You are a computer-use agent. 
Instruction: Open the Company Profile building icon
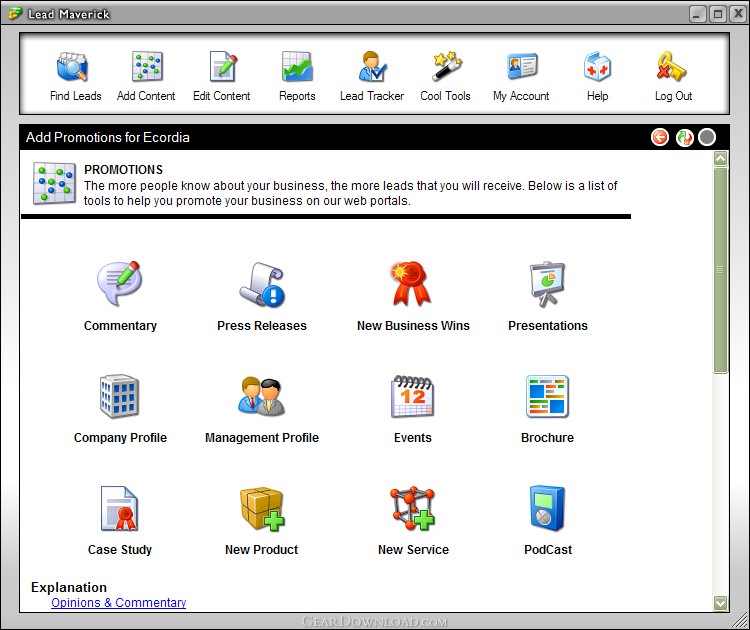[x=120, y=396]
